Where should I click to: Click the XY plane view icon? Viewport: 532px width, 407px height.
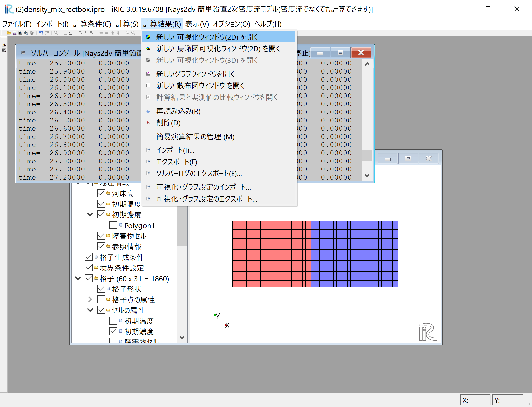click(81, 33)
